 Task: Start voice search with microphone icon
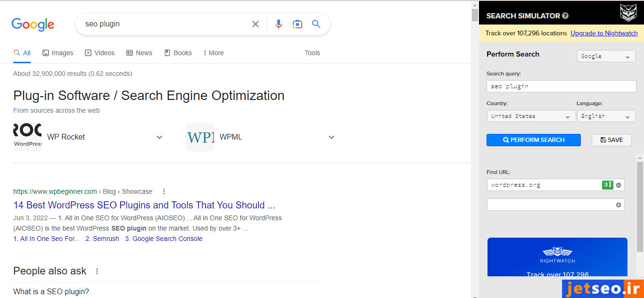[279, 24]
